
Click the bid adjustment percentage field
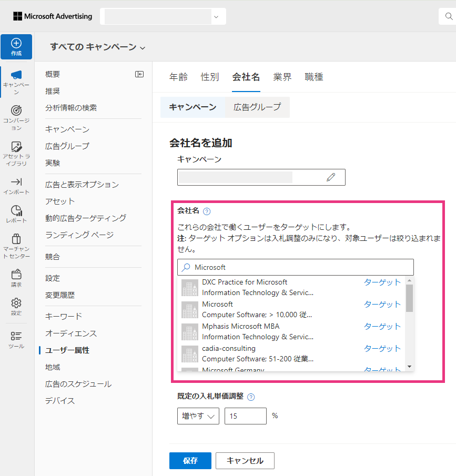(246, 416)
